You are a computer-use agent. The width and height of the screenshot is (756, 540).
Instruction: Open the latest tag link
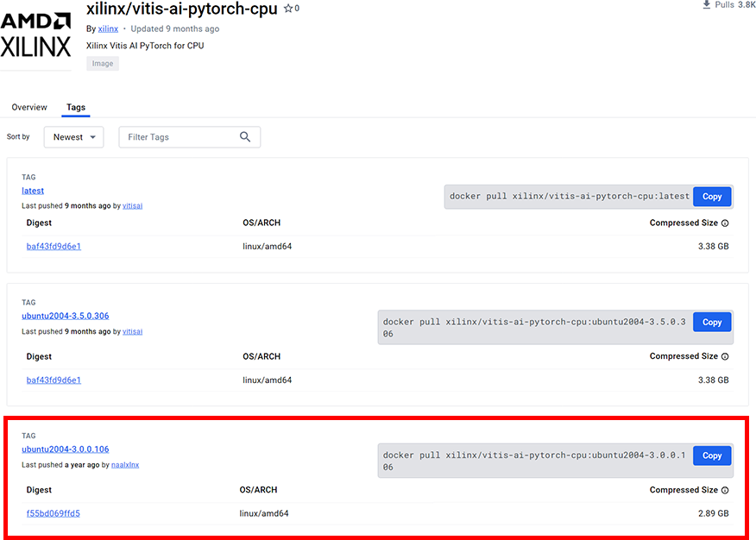[33, 191]
